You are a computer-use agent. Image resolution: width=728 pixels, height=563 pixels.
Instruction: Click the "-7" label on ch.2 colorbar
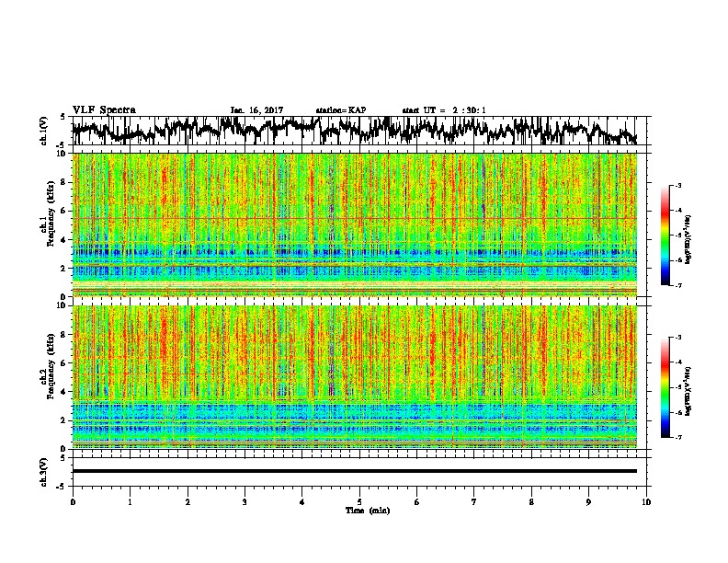[x=677, y=438]
